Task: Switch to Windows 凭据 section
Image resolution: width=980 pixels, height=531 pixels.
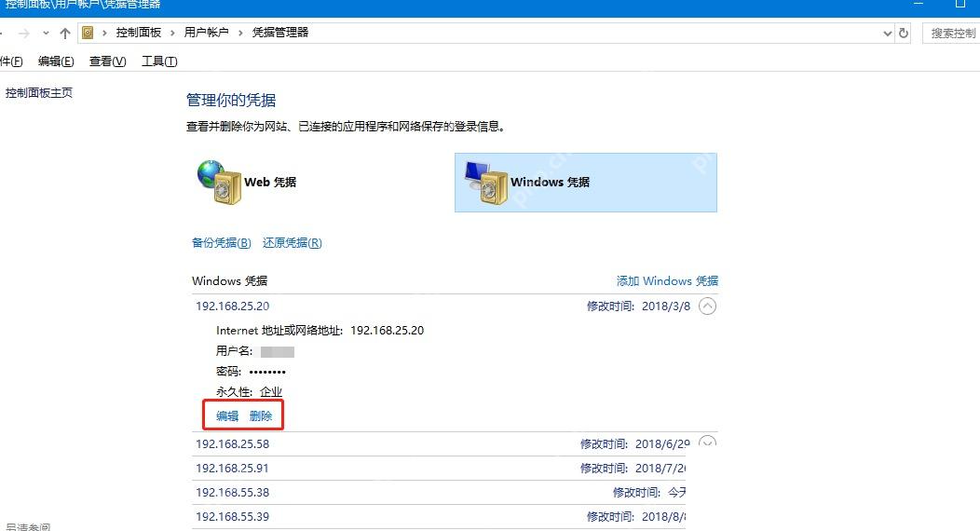Action: [586, 183]
